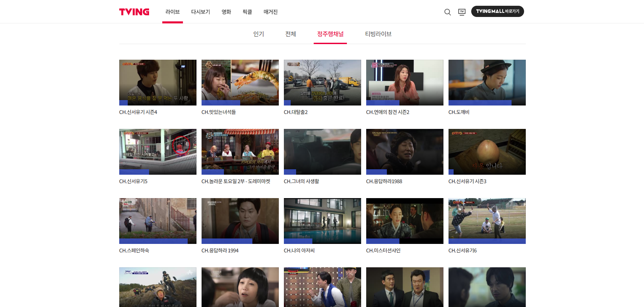Viewport: 644px width, 307px height.
Task: Click the CH.나의 아저씨 title link
Action: point(299,251)
